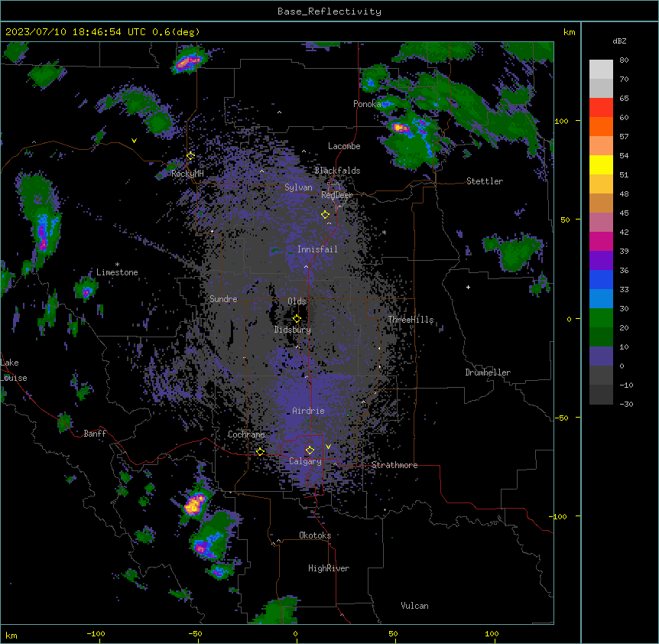Click the dBZ legend heading

[619, 41]
